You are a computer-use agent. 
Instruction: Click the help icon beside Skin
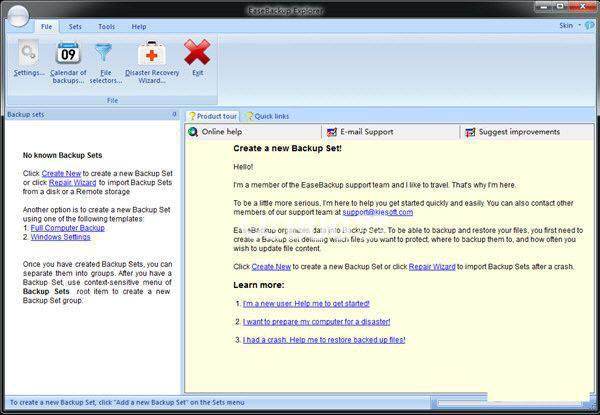[590, 26]
